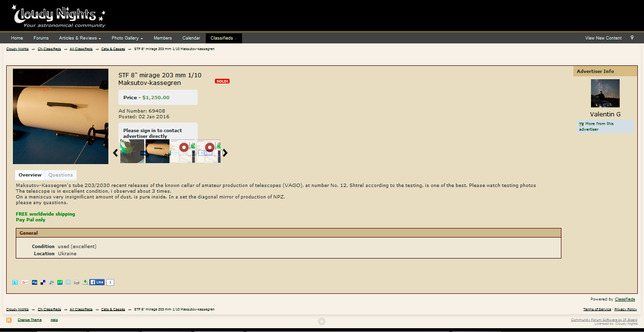Screen dimensions: 644x332
Task: Click the Change Theme link
Action: coord(30,320)
